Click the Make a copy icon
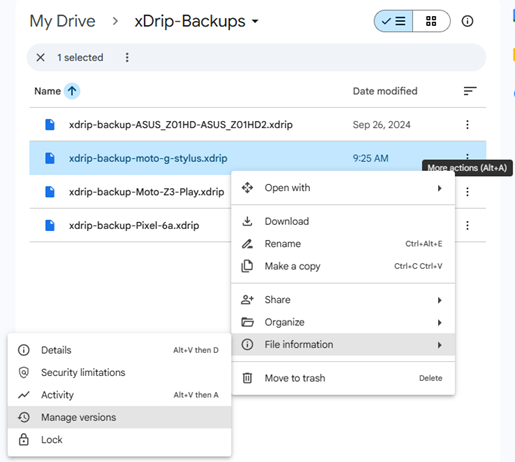 coord(247,266)
